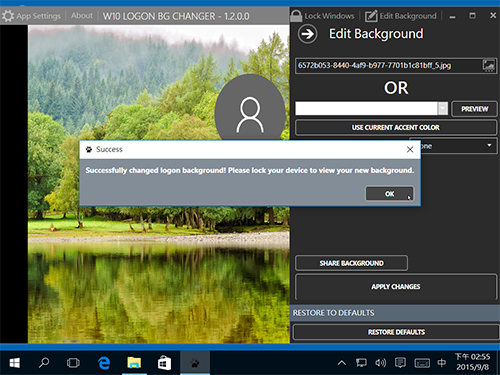The width and height of the screenshot is (500, 375).
Task: Launch Microsoft Edge from taskbar
Action: (x=104, y=363)
